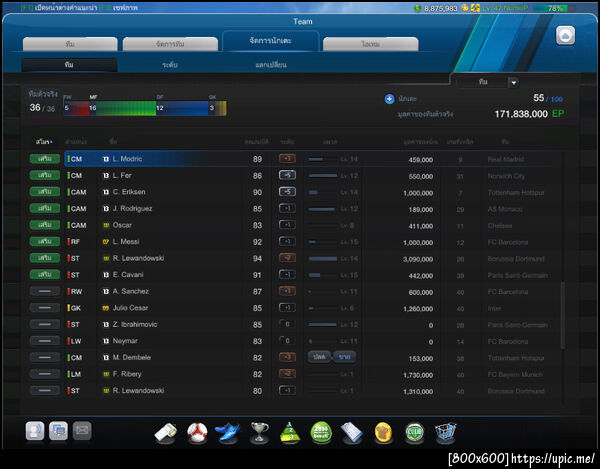Click the +5 upgrade badge on L. Fer row
Image resolution: width=600 pixels, height=469 pixels.
(x=287, y=175)
